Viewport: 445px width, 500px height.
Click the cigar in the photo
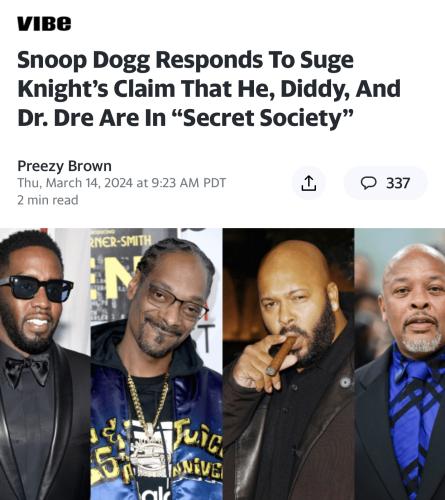[281, 356]
